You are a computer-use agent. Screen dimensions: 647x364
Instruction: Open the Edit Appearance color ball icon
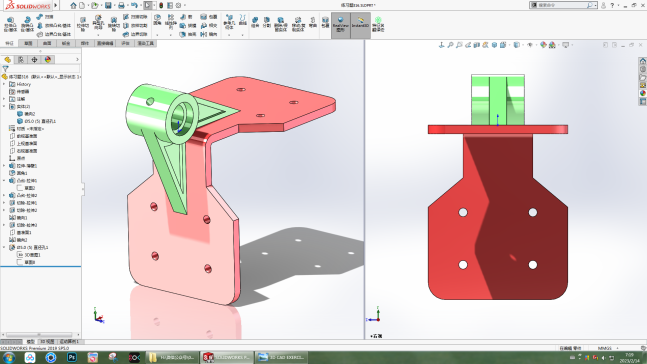[543, 45]
